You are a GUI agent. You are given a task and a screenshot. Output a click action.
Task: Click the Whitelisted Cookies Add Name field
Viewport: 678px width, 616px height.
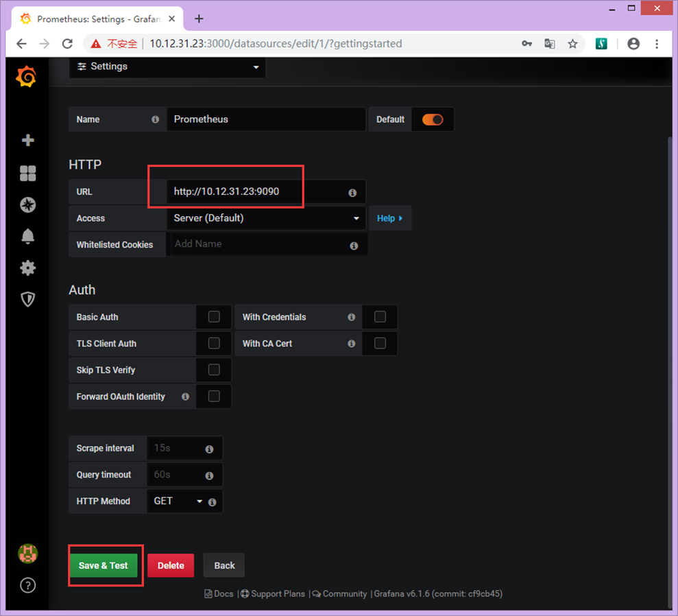pos(267,244)
